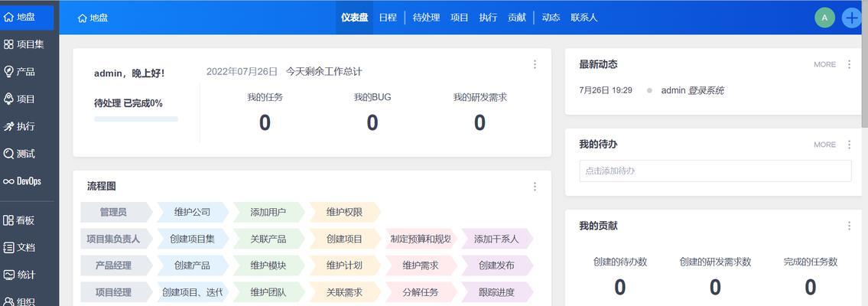868x306 pixels.
Task: Click the 完成的任务数 value
Action: click(811, 287)
